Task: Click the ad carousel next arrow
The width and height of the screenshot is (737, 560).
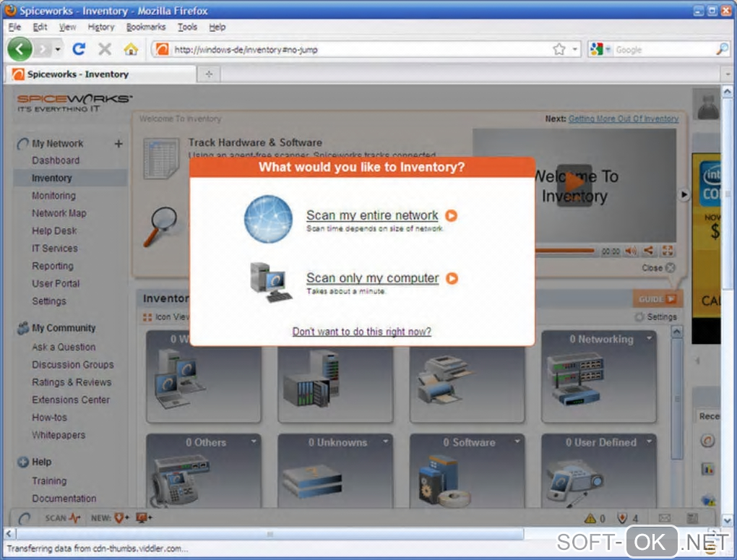Action: [684, 194]
